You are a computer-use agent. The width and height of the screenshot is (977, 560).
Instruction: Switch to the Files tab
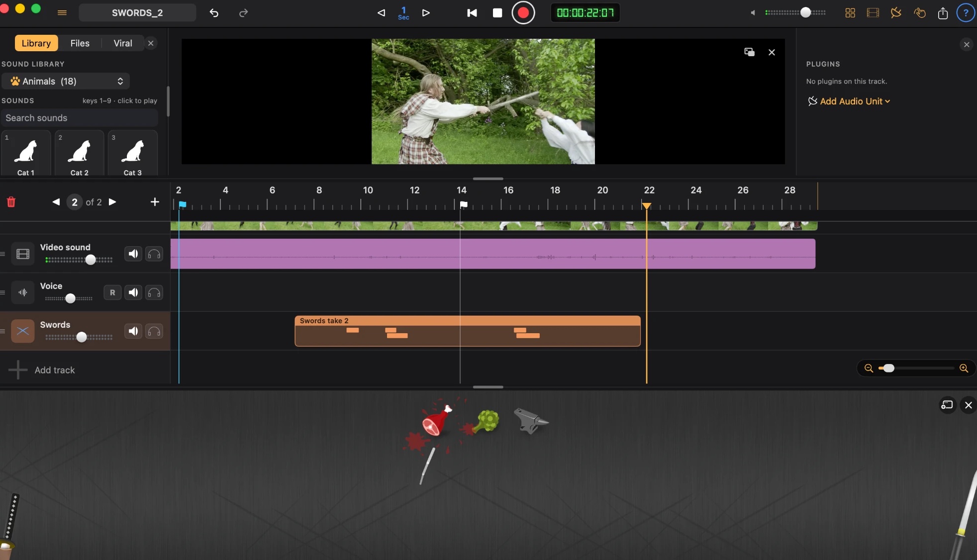point(80,43)
